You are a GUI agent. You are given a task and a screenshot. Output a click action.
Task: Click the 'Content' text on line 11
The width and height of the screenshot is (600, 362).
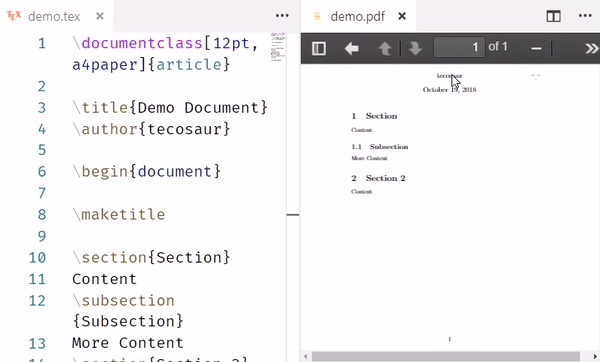[x=104, y=279]
